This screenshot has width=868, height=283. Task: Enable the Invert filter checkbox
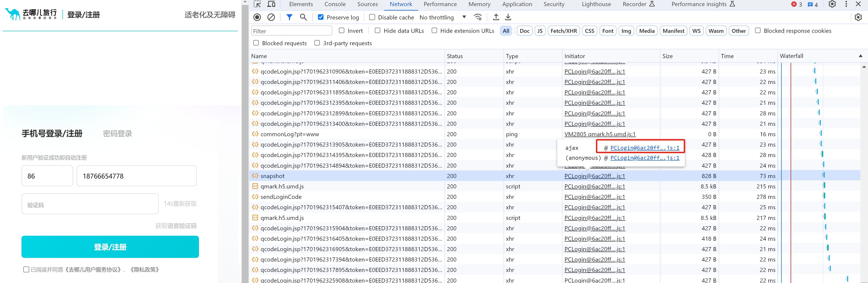point(341,31)
